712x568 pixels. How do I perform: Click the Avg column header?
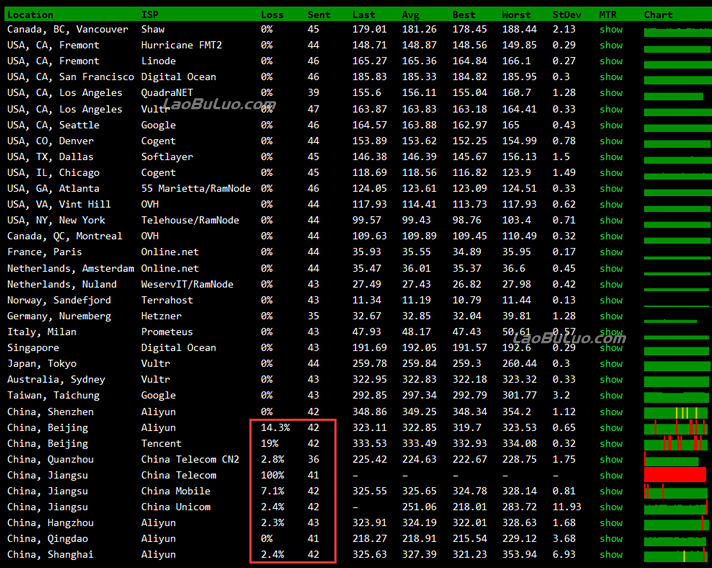tap(410, 15)
